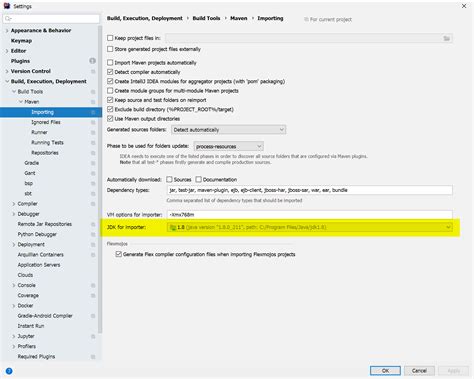The width and height of the screenshot is (474, 379).
Task: Collapse the Maven node
Action: [21, 102]
